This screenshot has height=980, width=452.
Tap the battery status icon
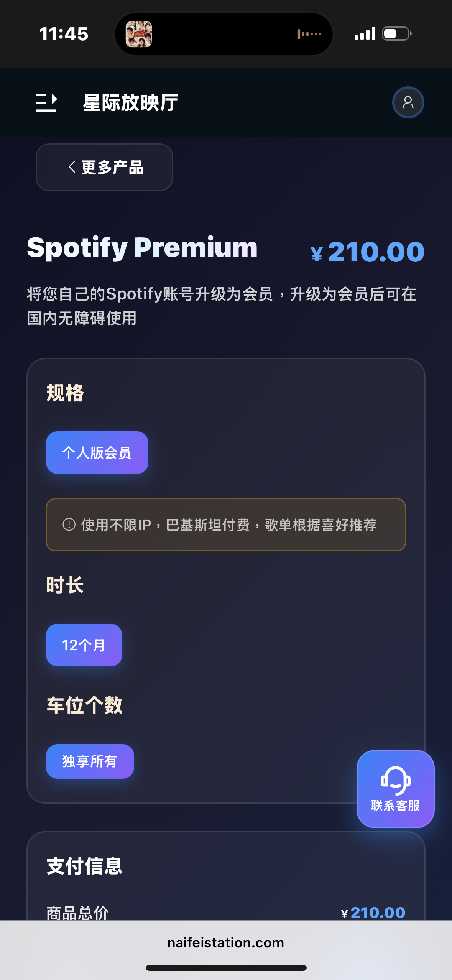pos(397,34)
